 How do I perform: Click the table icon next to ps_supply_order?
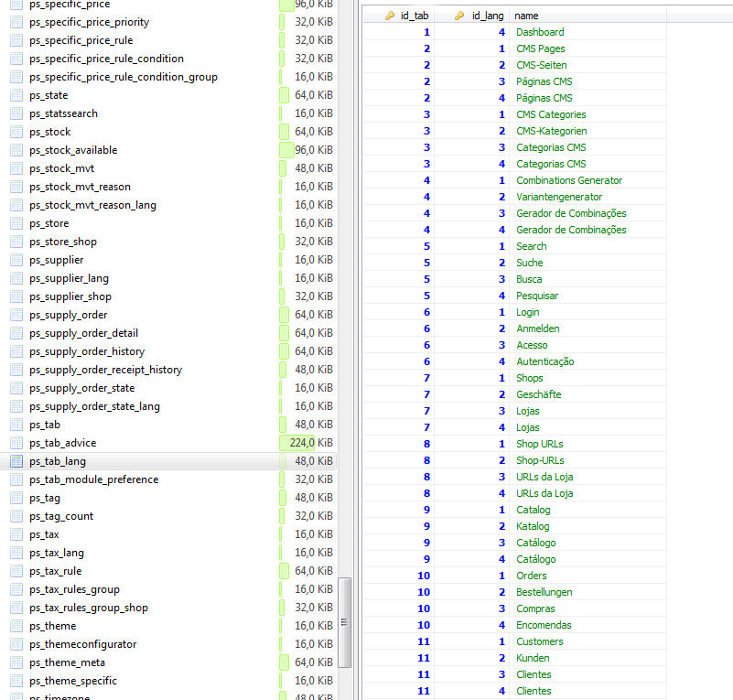[x=16, y=315]
